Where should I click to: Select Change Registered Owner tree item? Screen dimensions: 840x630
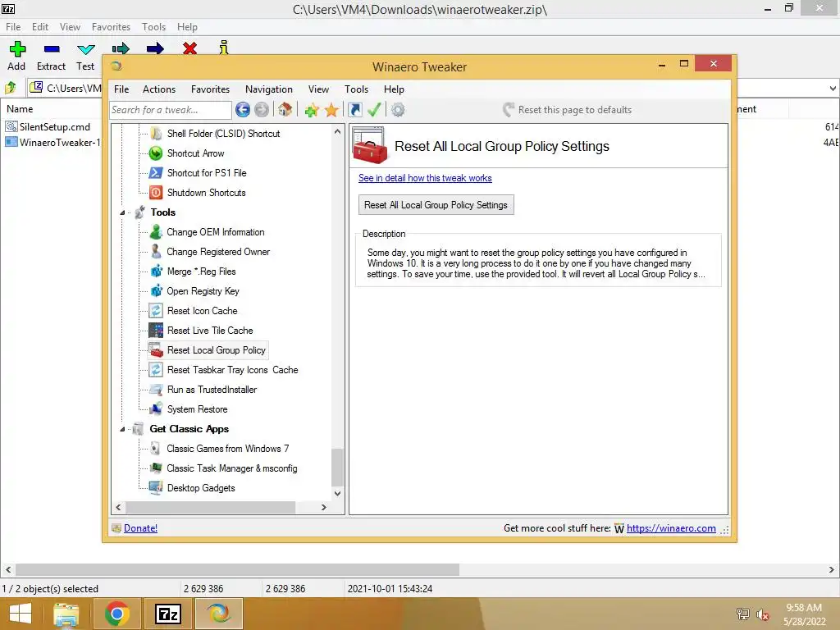[x=218, y=252]
